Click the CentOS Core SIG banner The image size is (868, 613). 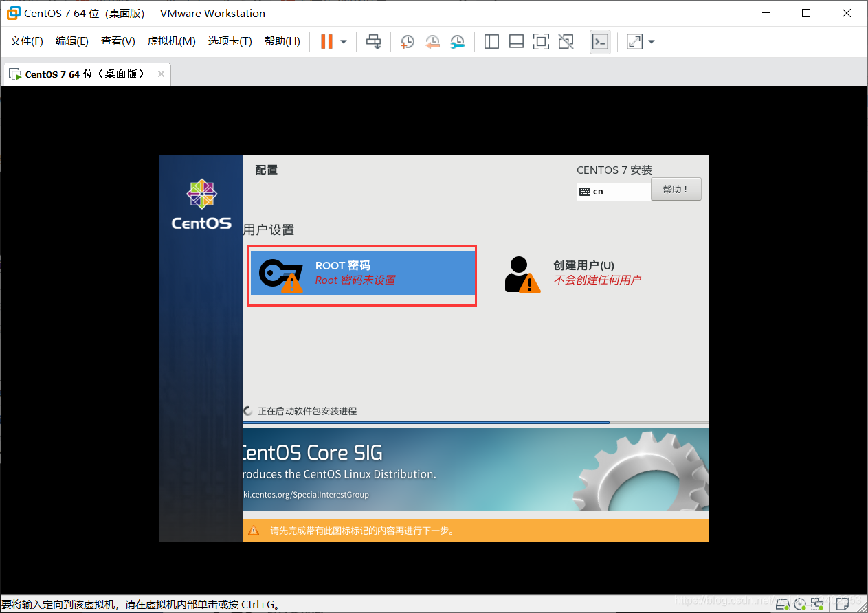(x=475, y=469)
